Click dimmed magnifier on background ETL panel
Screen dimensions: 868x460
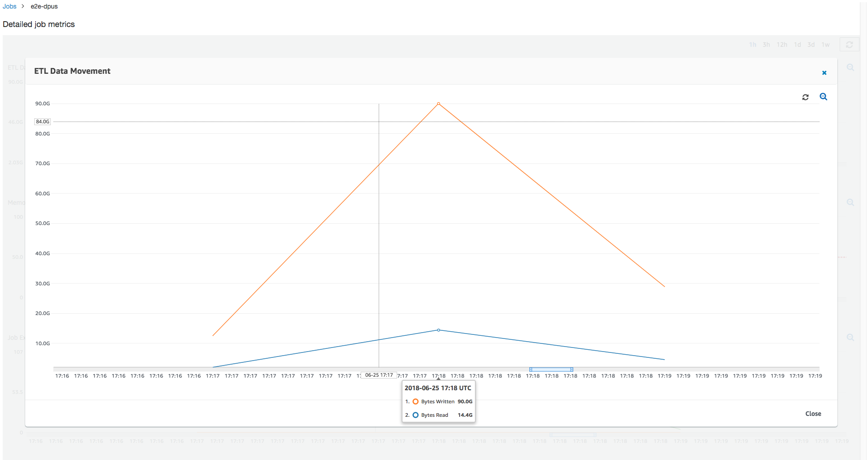(850, 68)
